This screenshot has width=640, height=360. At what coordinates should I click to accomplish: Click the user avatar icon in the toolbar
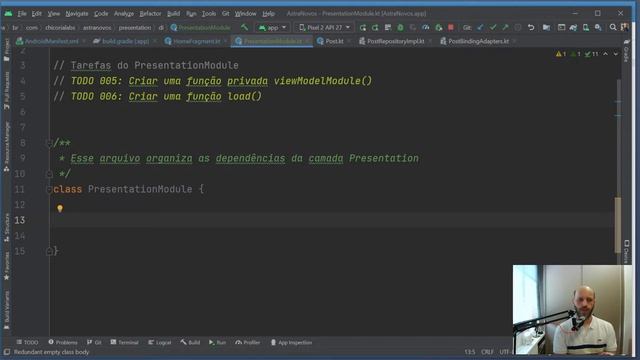[624, 27]
